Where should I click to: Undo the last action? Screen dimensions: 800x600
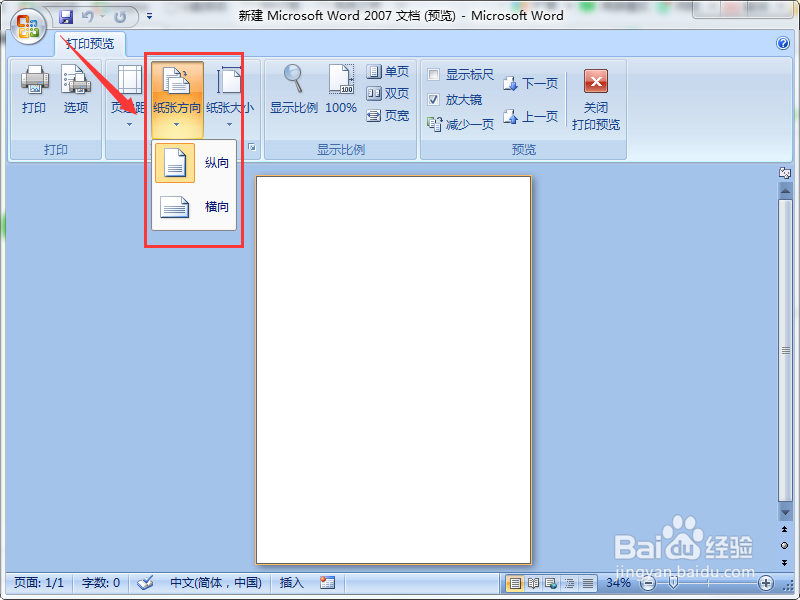(x=88, y=17)
